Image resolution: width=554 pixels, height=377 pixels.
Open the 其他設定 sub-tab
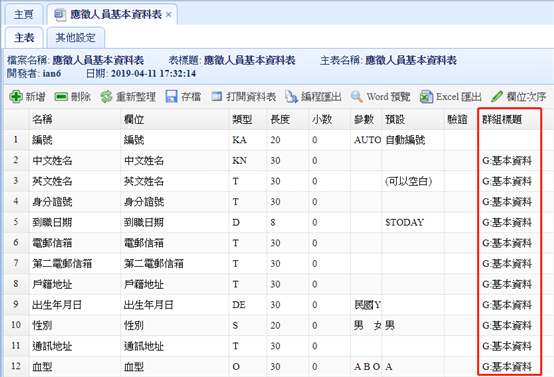click(76, 37)
